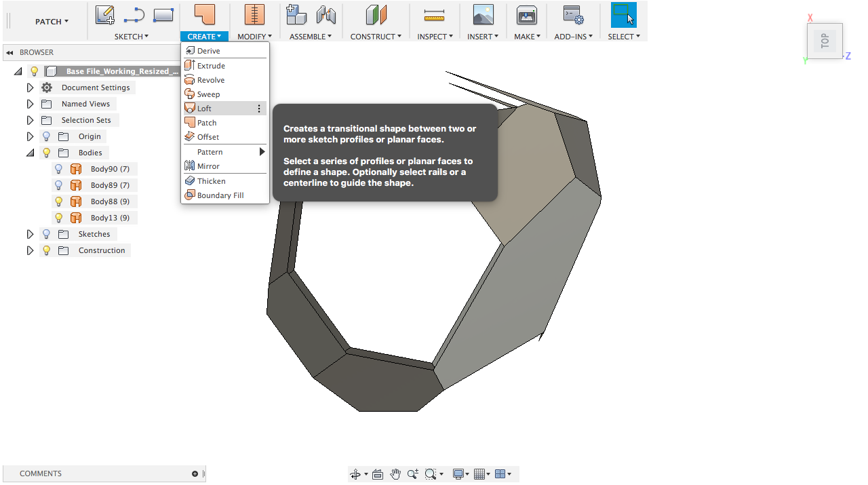Toggle visibility bulb of Body90 (7)

[59, 169]
